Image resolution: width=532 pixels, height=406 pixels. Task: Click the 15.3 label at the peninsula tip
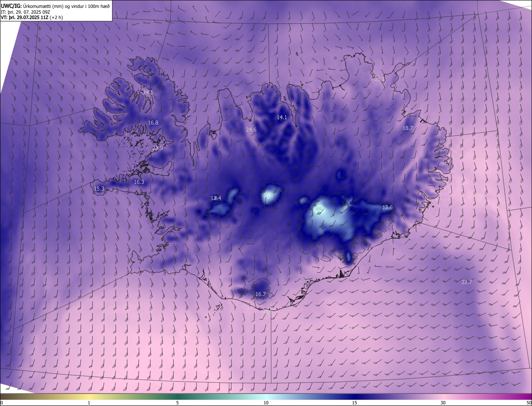pyautogui.click(x=99, y=188)
